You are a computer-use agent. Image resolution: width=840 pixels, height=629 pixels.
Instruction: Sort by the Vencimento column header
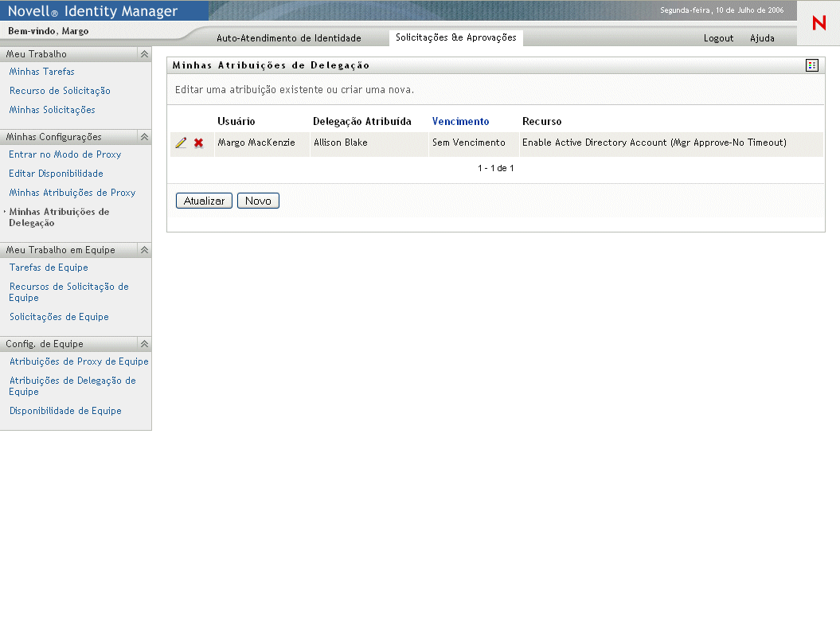[x=460, y=122]
